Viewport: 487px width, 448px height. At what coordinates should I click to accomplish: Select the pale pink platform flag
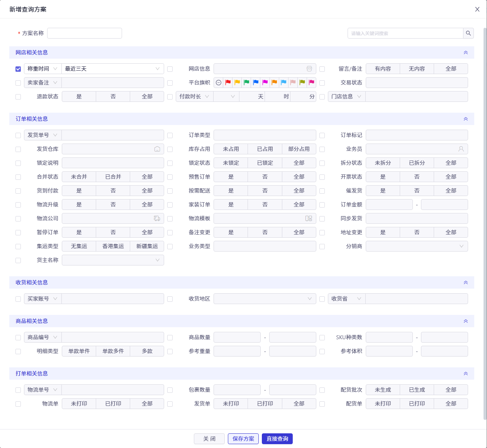[293, 83]
